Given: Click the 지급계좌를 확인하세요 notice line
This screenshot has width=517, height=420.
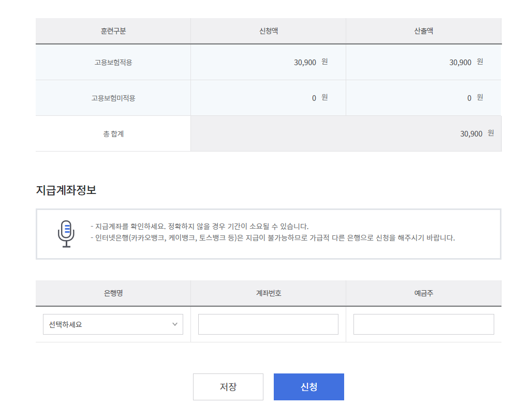Looking at the screenshot, I should 199,227.
